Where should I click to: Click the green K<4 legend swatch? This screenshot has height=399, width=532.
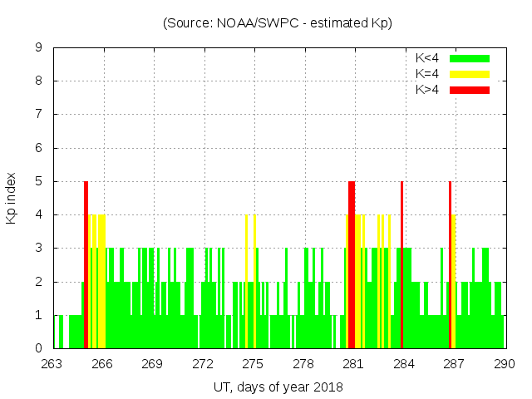click(x=469, y=58)
